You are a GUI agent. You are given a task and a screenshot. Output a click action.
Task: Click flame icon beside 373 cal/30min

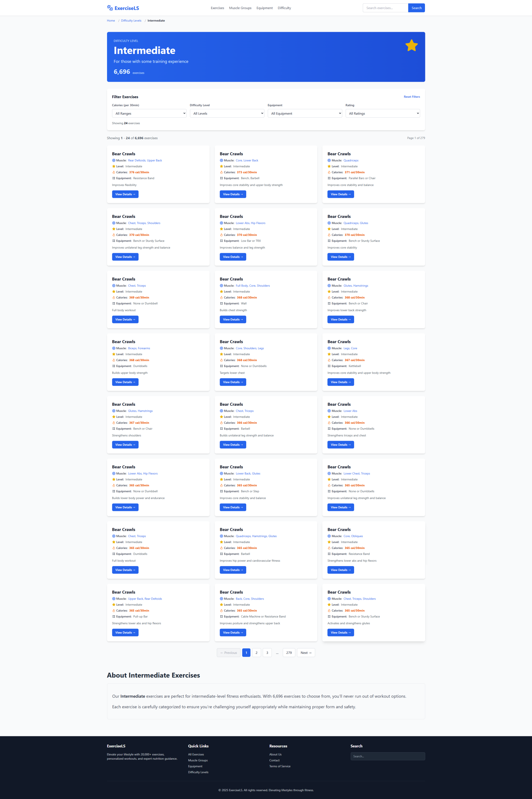tap(221, 172)
